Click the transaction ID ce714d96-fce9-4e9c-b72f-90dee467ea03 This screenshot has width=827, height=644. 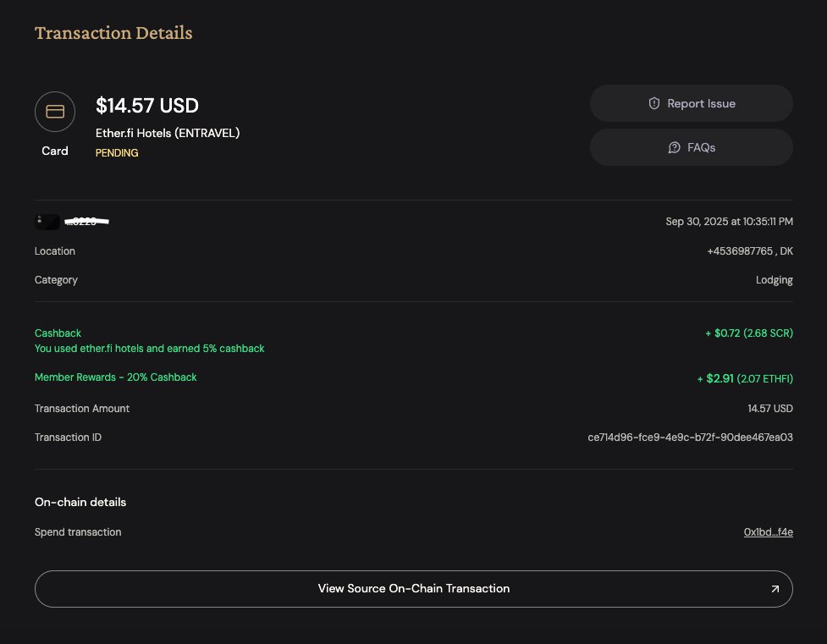[690, 438]
